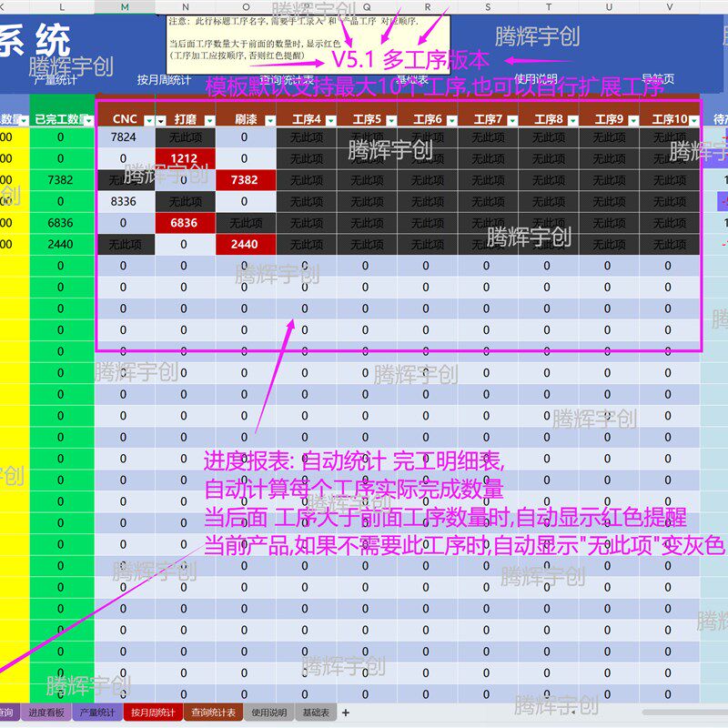
Task: Click the horizontal scrollbar at bottom right
Action: (685, 713)
